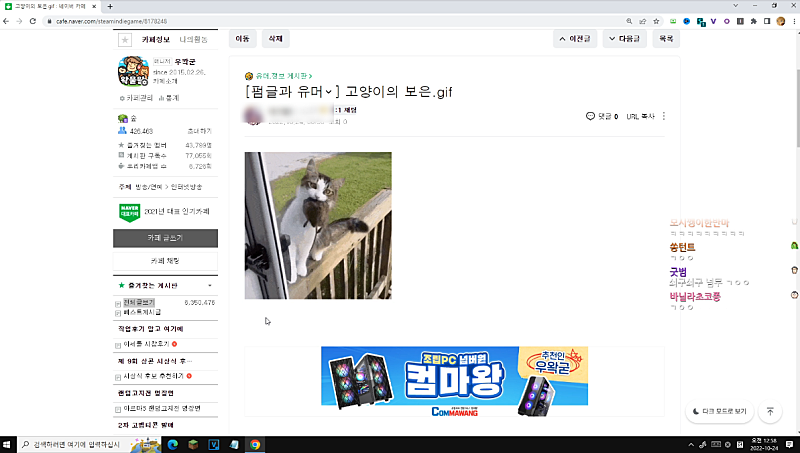Click the green extension icon in toolbar

tap(673, 21)
